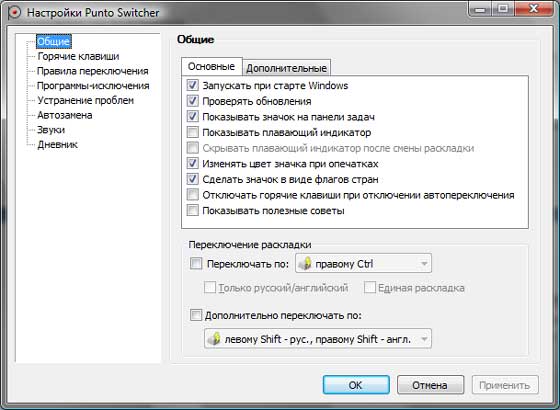Select Дневник in the tree
Screen dimensions: 560x410
(58, 144)
